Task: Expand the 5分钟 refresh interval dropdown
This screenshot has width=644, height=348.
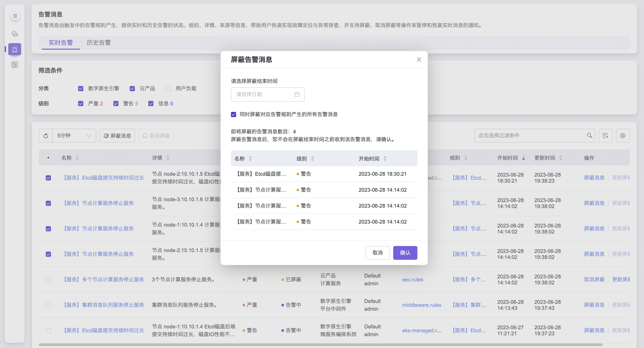Action: [74, 136]
